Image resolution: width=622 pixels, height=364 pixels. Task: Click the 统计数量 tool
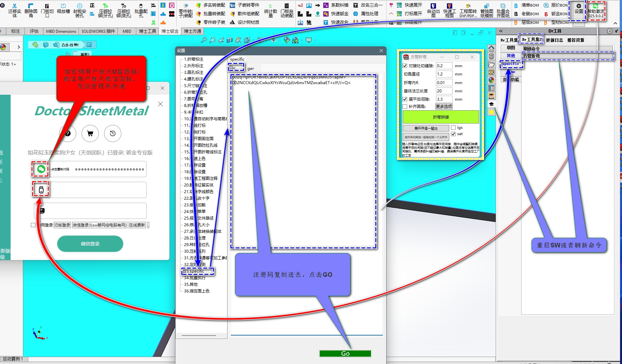pos(271,10)
